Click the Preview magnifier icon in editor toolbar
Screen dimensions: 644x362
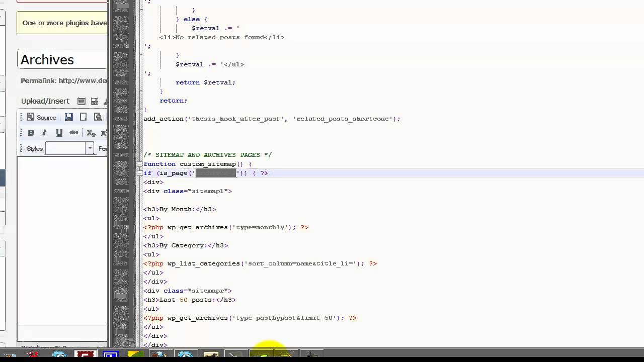(x=98, y=117)
